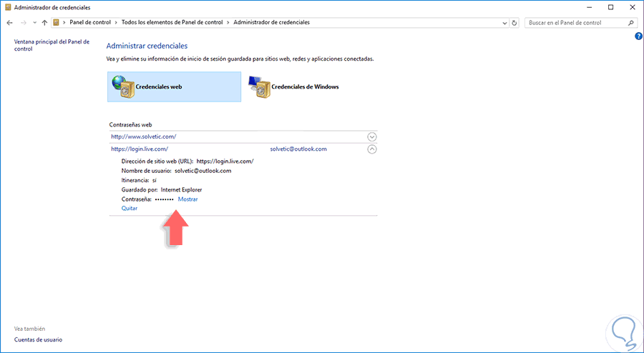644x353 pixels.
Task: Click Guardado por: Internet Explorer line
Action: (x=162, y=190)
